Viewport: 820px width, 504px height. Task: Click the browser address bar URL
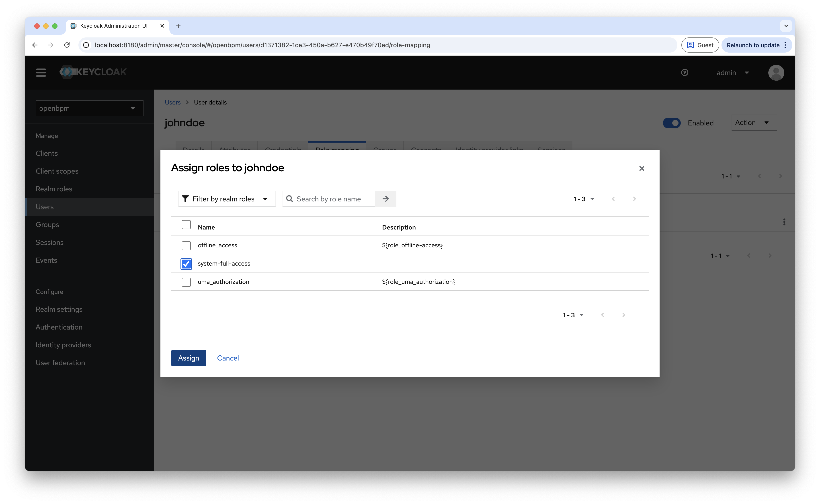pos(262,45)
